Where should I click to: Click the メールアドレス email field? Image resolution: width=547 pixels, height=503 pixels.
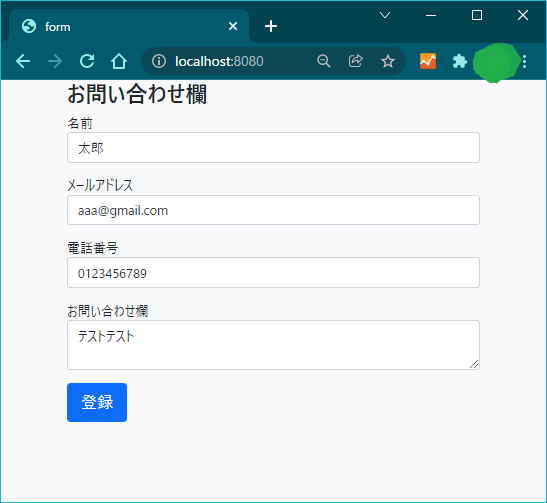point(274,210)
